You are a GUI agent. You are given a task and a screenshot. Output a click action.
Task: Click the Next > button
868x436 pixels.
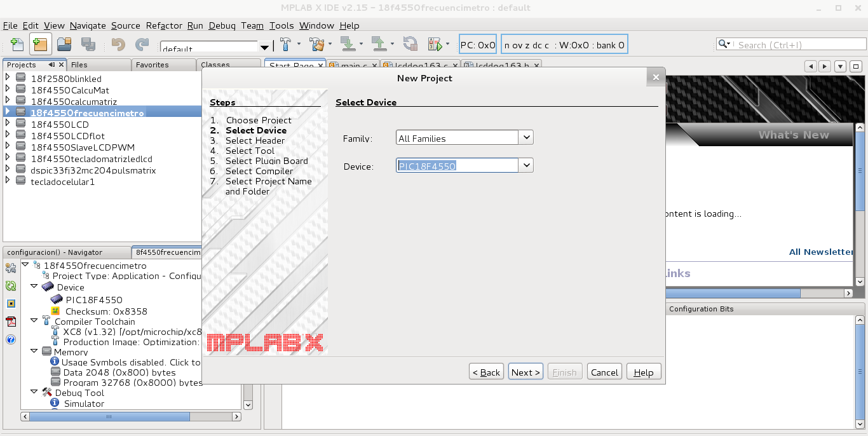[526, 372]
